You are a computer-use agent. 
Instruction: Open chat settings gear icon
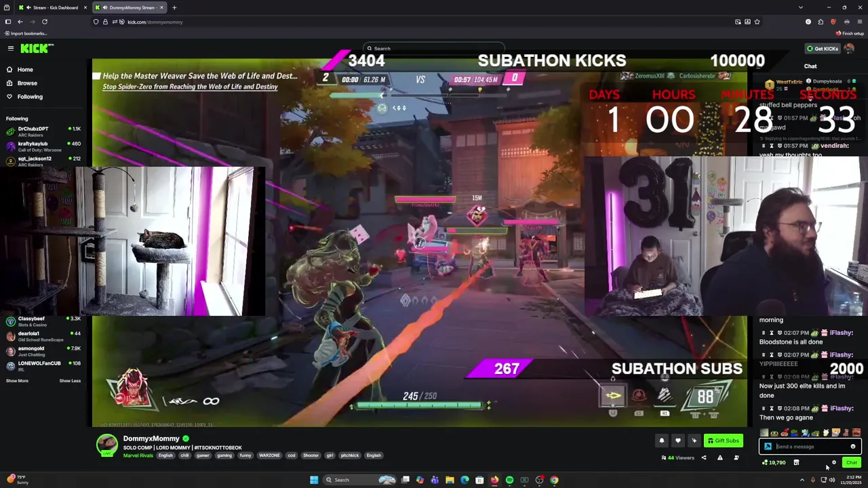point(834,463)
